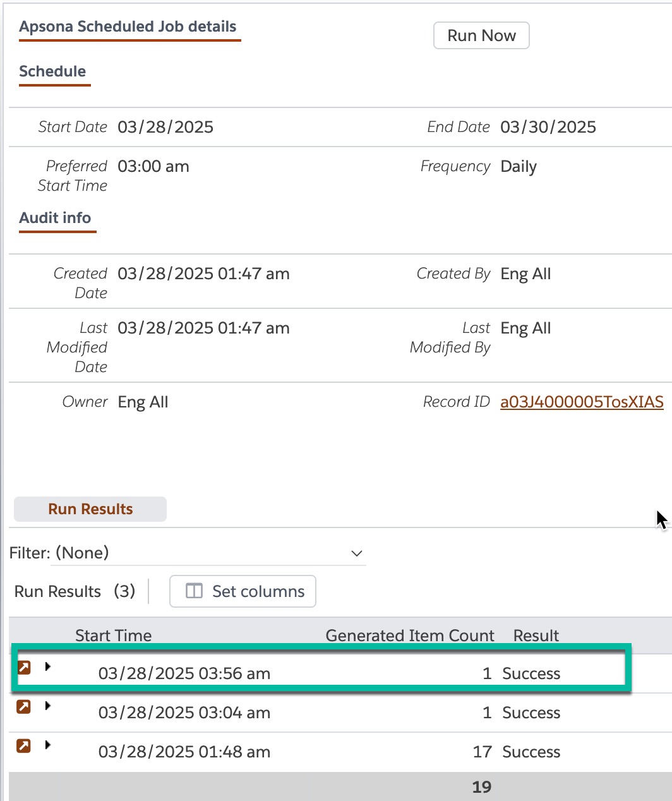Image resolution: width=672 pixels, height=801 pixels.
Task: Follow the Record ID a03J4000005TosXIAS link
Action: click(582, 402)
